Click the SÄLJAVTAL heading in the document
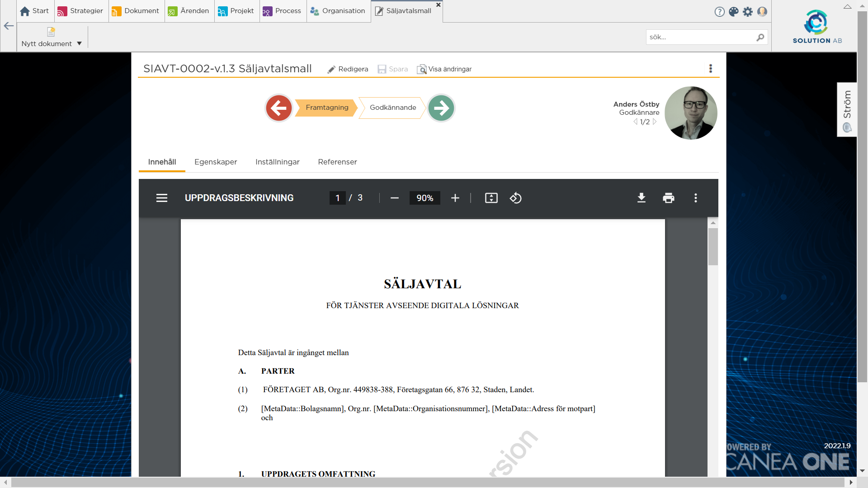 point(422,284)
